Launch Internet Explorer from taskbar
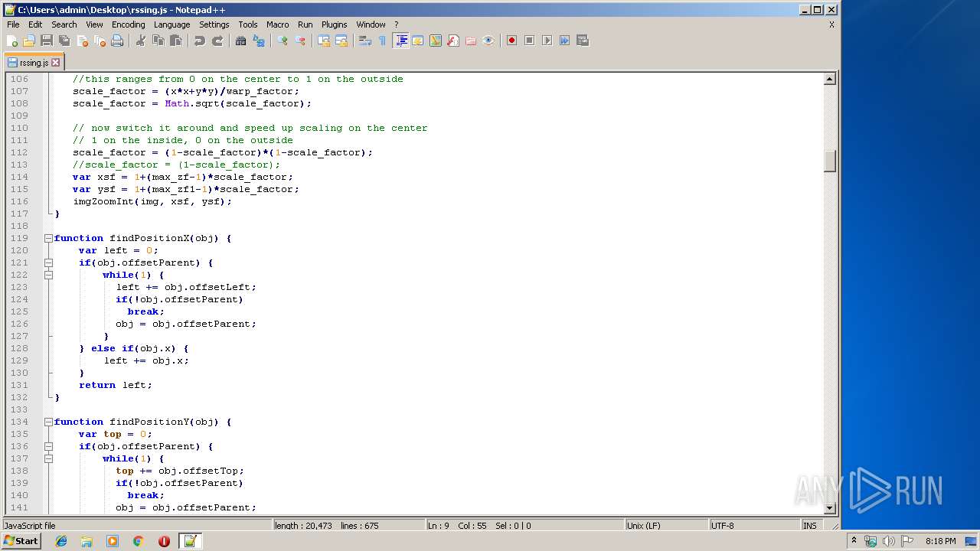Viewport: 980px width, 551px height. click(x=61, y=541)
